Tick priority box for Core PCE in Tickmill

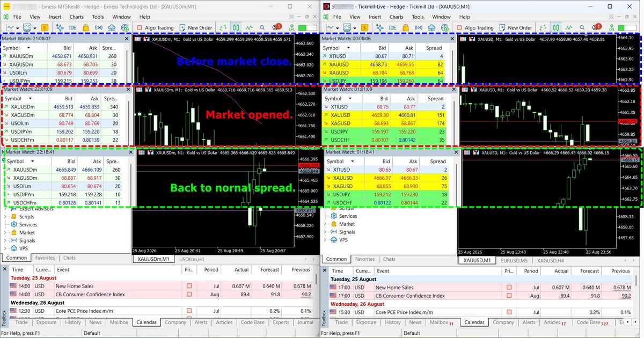click(x=509, y=312)
